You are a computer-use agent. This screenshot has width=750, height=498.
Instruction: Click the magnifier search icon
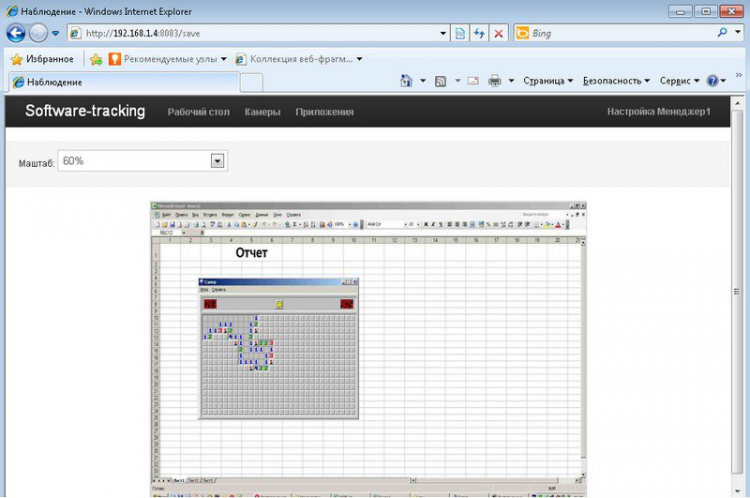tap(722, 32)
